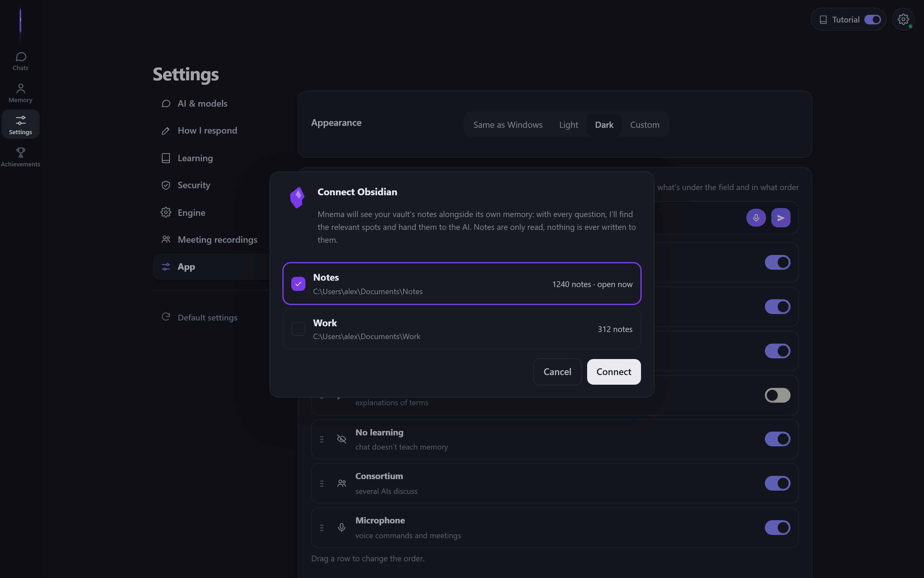924x578 pixels.
Task: Click the gear icon at top right
Action: pos(903,19)
